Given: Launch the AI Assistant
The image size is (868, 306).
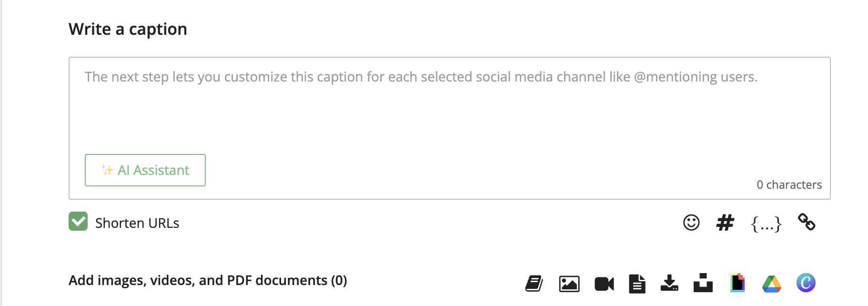Looking at the screenshot, I should tap(145, 170).
